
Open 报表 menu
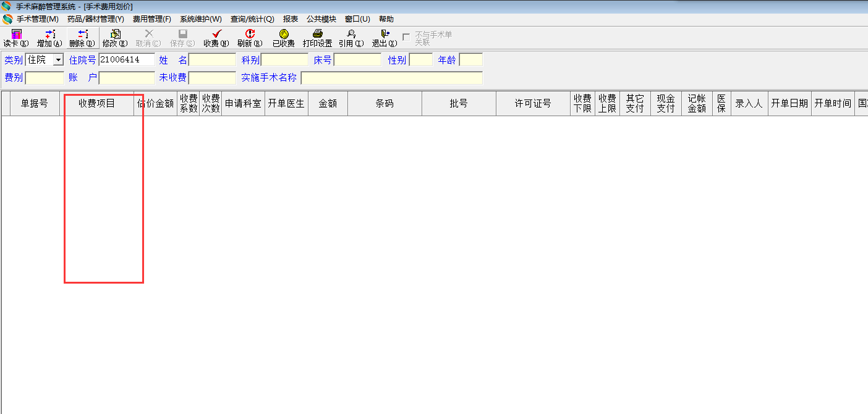click(x=291, y=19)
